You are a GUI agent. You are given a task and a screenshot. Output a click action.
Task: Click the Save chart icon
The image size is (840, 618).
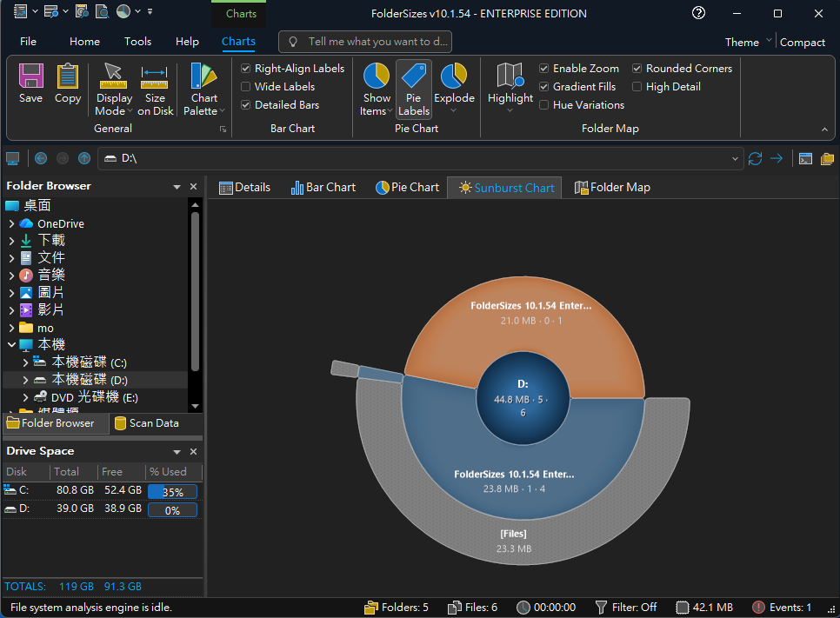(31, 76)
